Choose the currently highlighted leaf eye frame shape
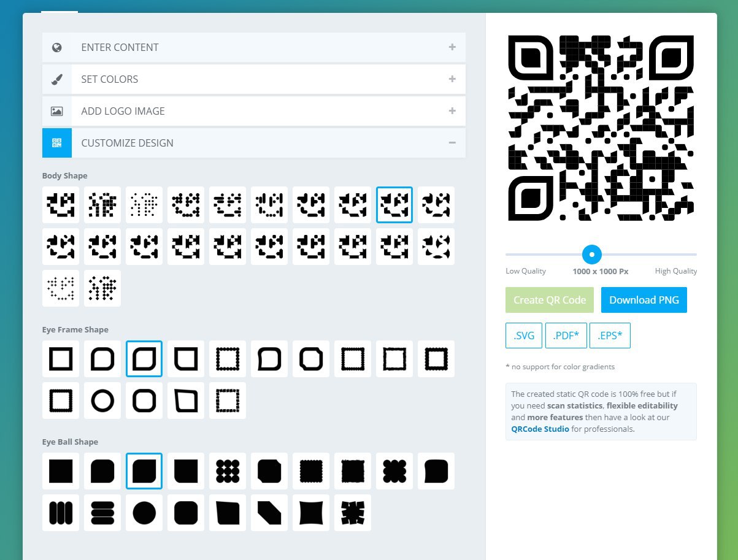The height and width of the screenshot is (560, 738). [144, 359]
